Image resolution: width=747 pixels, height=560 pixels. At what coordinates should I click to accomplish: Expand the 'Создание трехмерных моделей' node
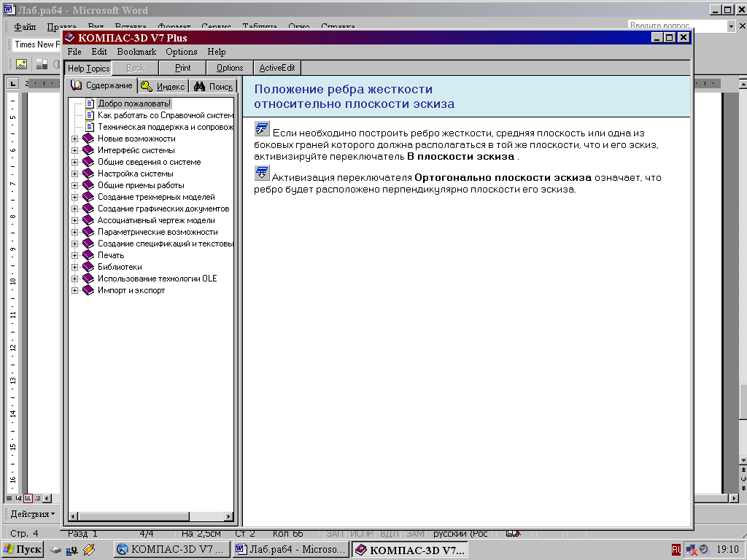pos(75,197)
